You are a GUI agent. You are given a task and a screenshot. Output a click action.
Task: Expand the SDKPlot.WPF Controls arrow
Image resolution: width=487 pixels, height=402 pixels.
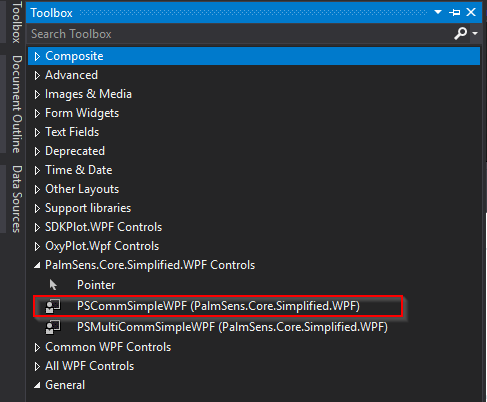pyautogui.click(x=37, y=227)
